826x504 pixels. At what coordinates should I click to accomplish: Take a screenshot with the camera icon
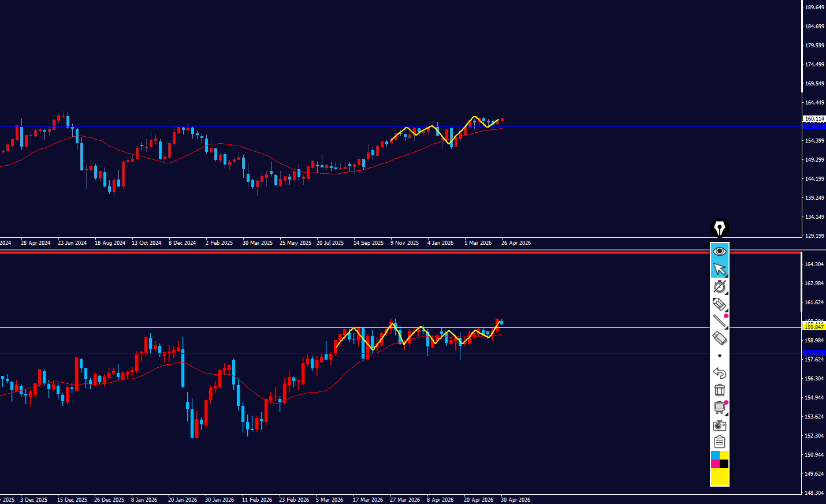click(719, 425)
